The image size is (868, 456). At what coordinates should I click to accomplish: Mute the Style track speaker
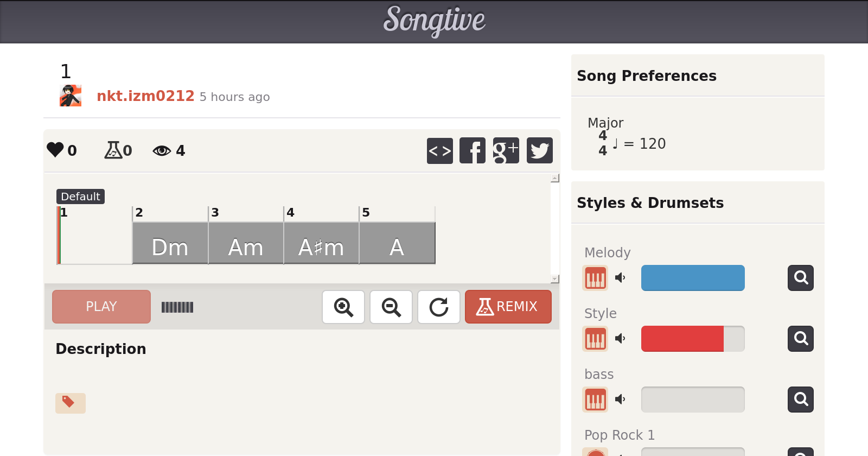pos(620,339)
